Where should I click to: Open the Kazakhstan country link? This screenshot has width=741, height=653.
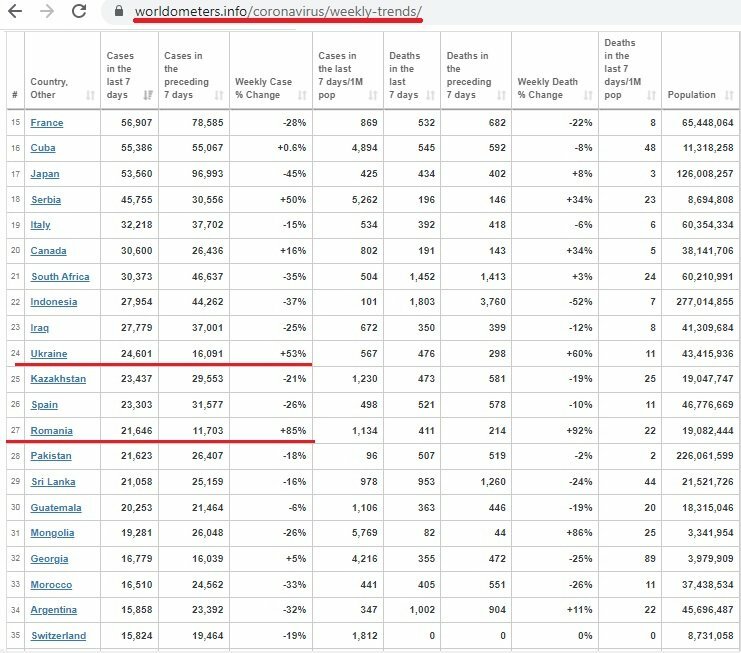(x=58, y=379)
